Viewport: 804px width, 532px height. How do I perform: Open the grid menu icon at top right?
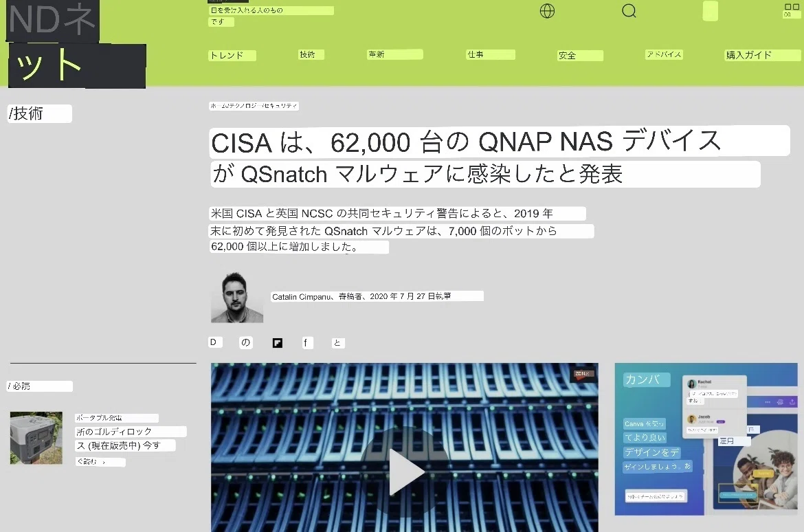[x=791, y=10]
